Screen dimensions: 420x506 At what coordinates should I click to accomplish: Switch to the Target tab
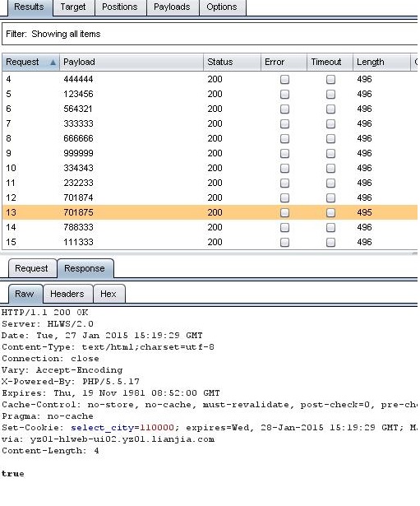tap(73, 7)
